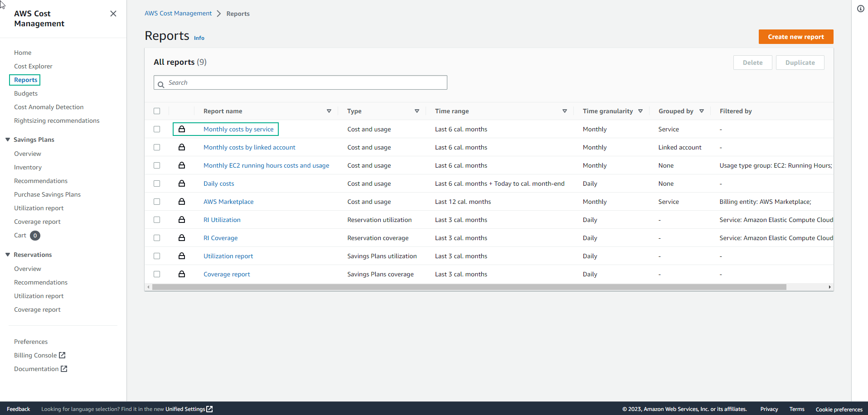The width and height of the screenshot is (868, 415).
Task: Open the AWS Marketplace report link
Action: [x=228, y=202]
